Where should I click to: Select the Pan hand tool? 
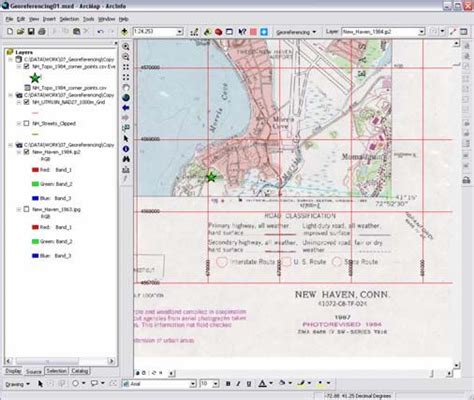[126, 88]
